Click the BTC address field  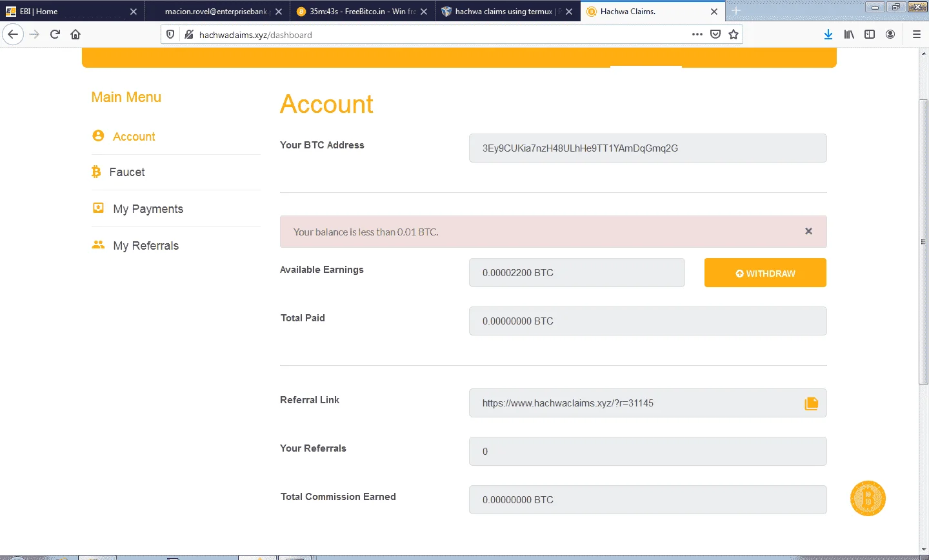coord(648,148)
